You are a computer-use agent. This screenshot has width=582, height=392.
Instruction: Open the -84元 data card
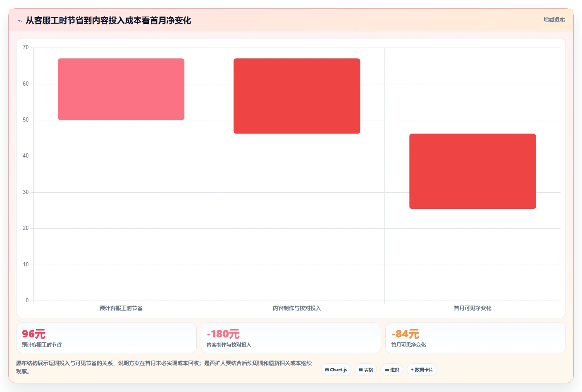point(475,338)
